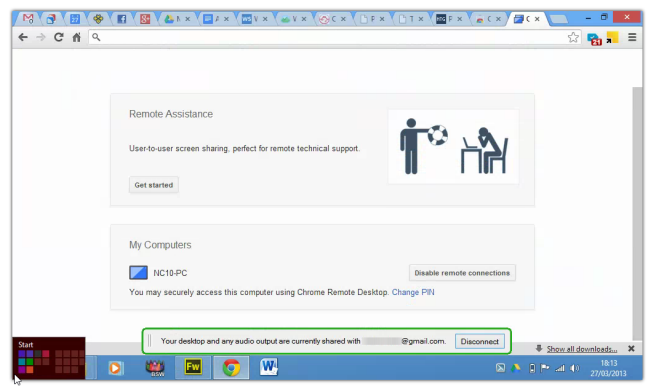Close the active Chrome Remote Desktop tab

coord(537,19)
